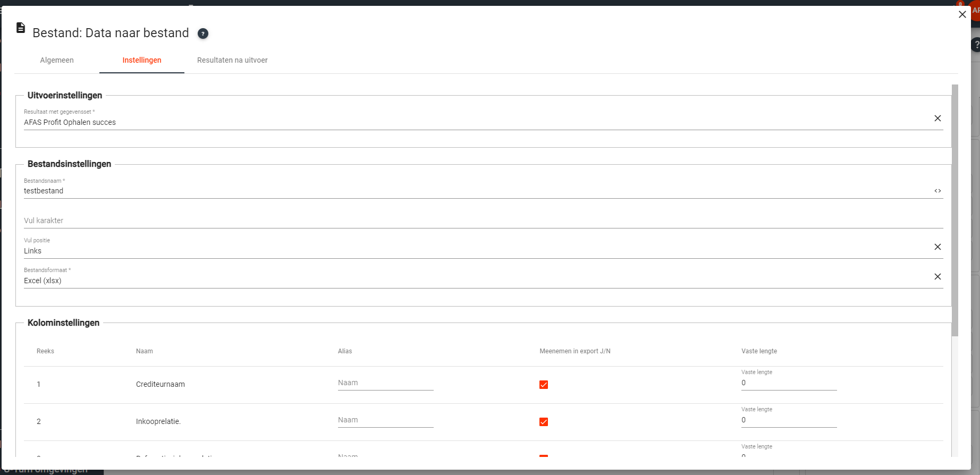Click the Bestandsnaam field with testbestand

coord(473,191)
